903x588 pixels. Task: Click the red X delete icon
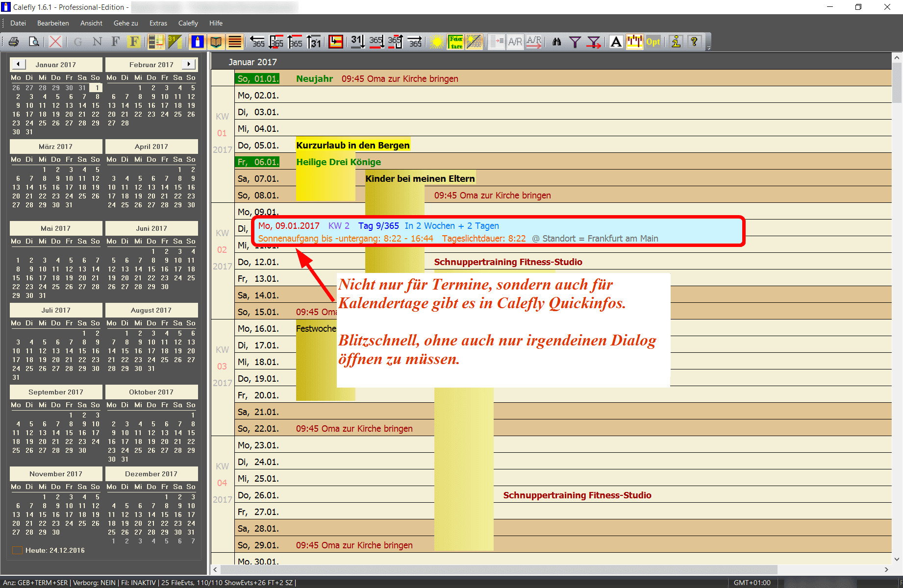55,42
